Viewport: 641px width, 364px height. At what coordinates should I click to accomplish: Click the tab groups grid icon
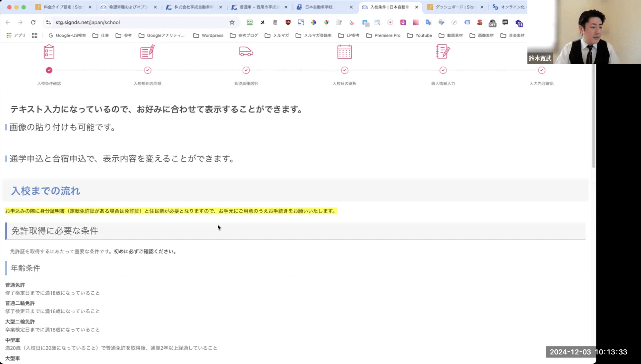(x=34, y=36)
